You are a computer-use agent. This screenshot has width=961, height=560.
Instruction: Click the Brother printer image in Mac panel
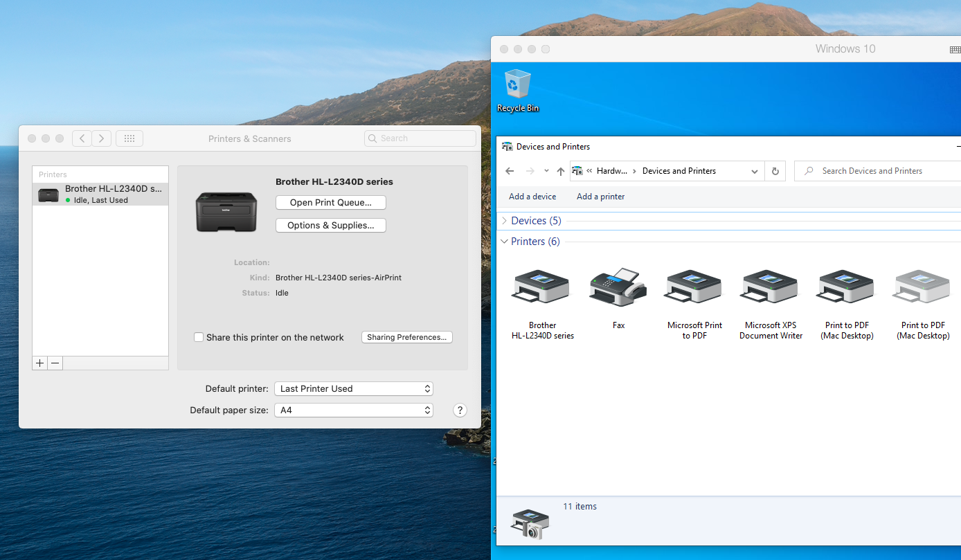click(226, 211)
